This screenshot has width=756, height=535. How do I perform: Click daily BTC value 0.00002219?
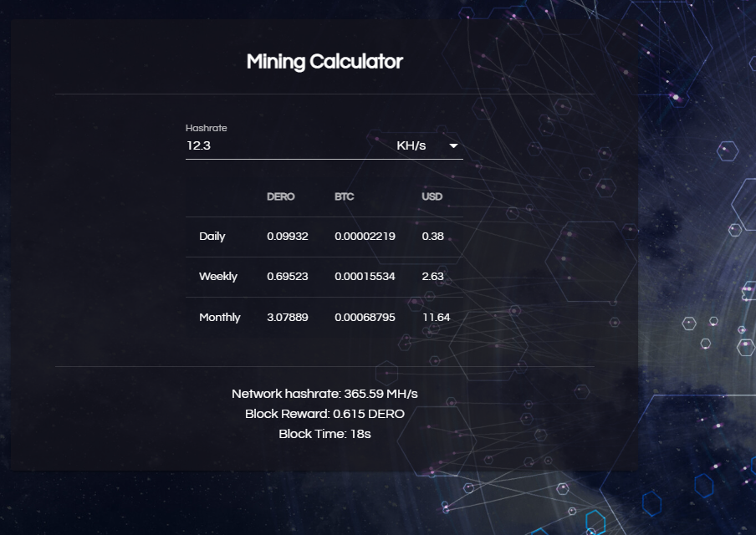point(365,237)
